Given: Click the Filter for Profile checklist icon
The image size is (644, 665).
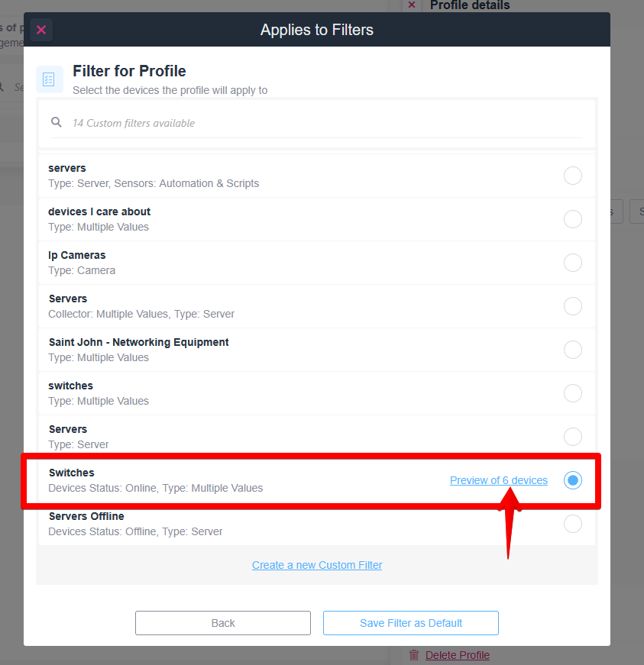Looking at the screenshot, I should click(x=50, y=79).
